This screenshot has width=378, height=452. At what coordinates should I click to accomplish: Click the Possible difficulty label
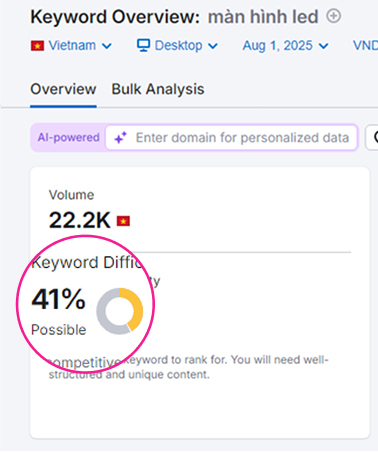tap(59, 330)
